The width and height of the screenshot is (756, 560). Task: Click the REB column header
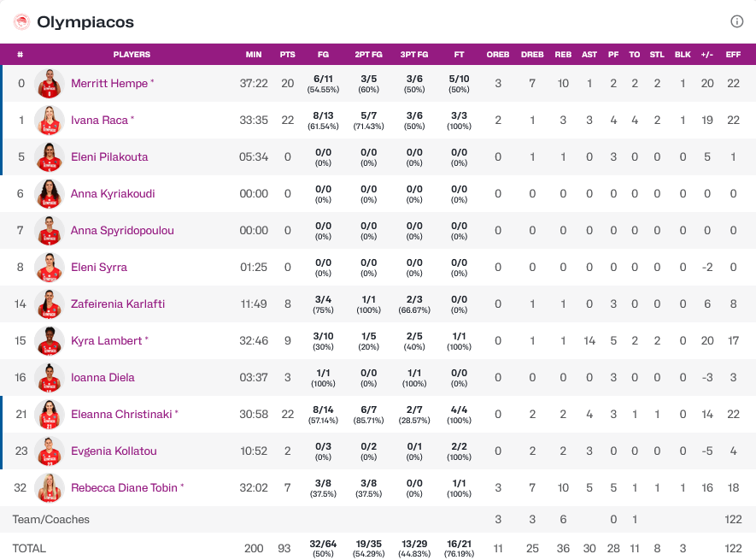coord(563,55)
